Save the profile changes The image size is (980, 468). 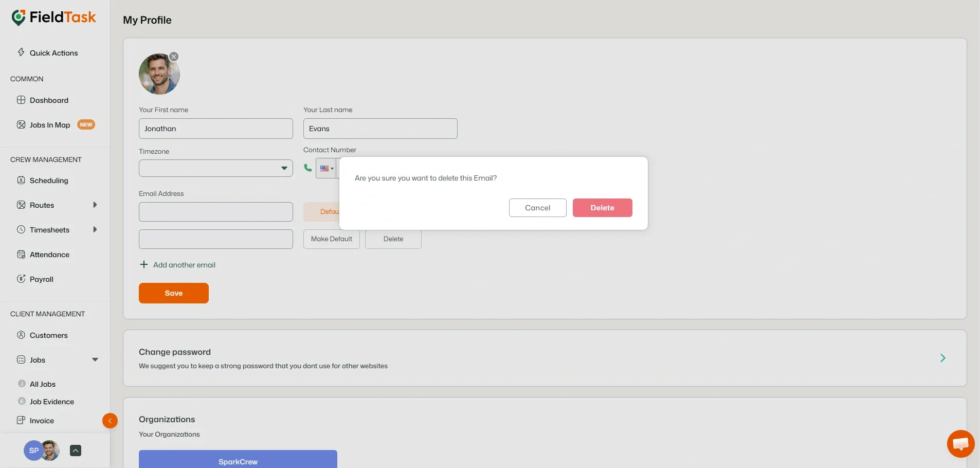(174, 293)
